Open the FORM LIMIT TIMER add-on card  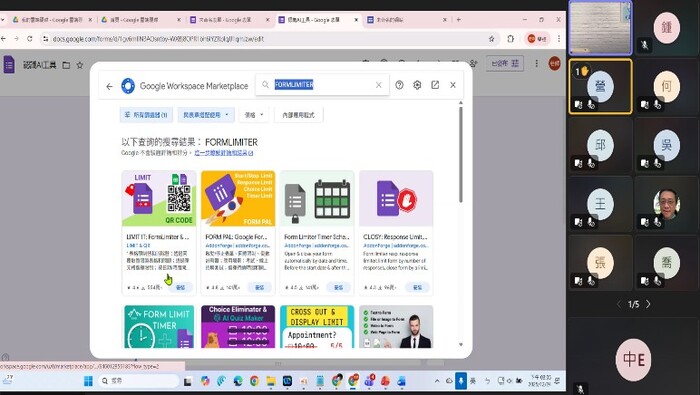coord(159,327)
